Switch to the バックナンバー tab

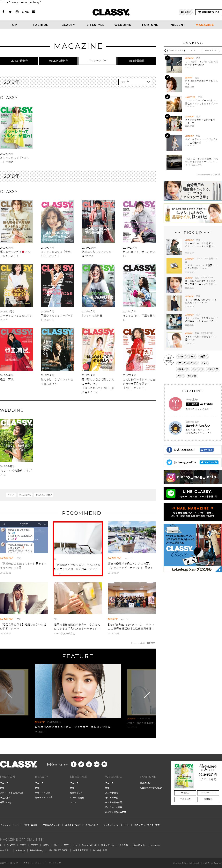98,61
